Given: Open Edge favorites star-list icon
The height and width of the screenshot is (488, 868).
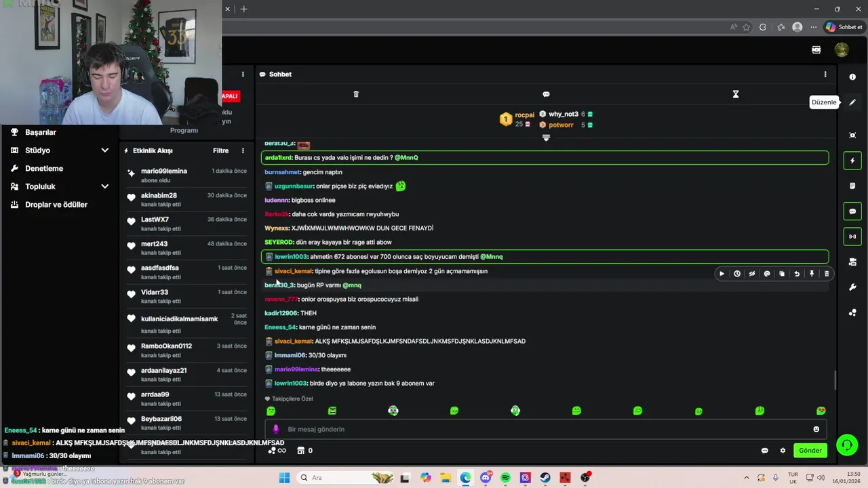Looking at the screenshot, I should (781, 27).
